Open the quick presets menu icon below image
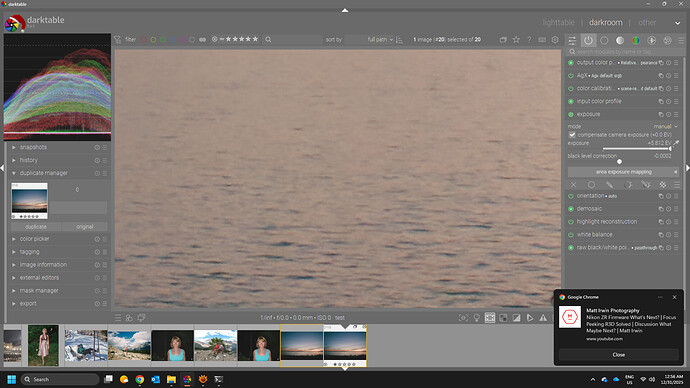This screenshot has width=690, height=388. tap(118, 318)
